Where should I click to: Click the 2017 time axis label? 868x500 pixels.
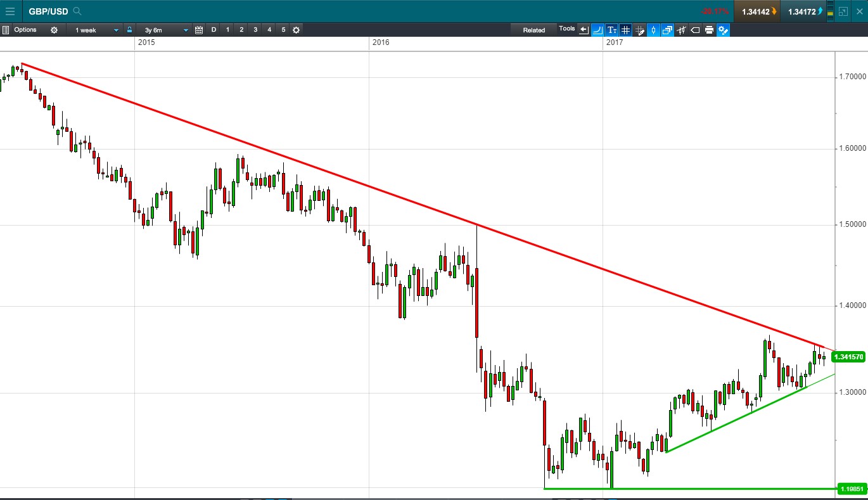pos(615,42)
